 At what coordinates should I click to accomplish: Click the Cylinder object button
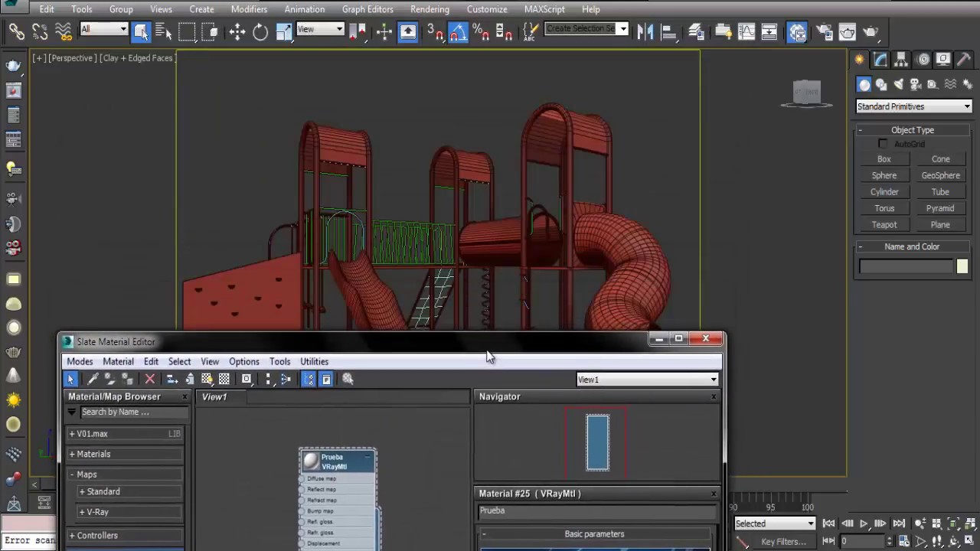coord(884,192)
